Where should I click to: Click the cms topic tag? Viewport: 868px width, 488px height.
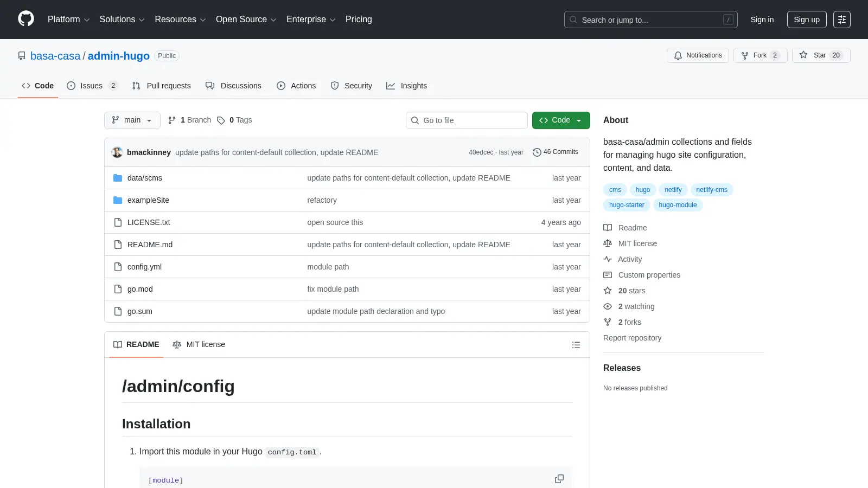615,190
